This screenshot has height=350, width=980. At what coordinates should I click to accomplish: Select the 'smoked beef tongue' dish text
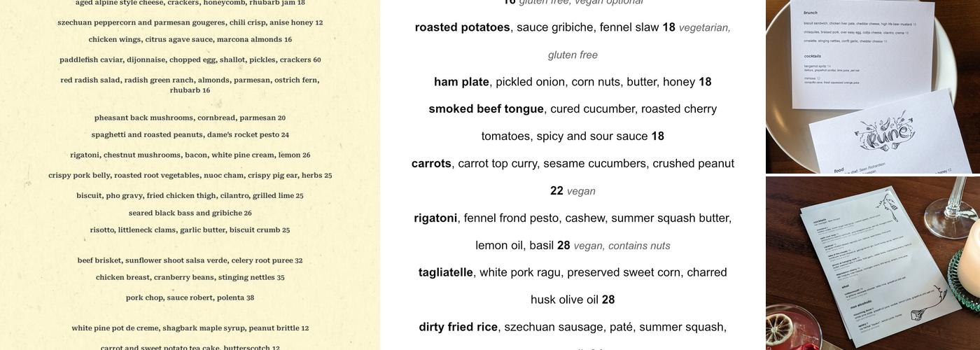(486, 109)
